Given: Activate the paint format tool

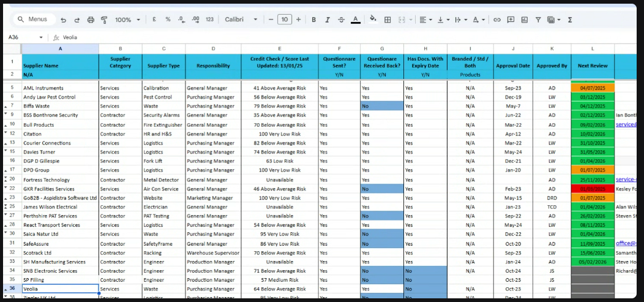Looking at the screenshot, I should (x=104, y=20).
